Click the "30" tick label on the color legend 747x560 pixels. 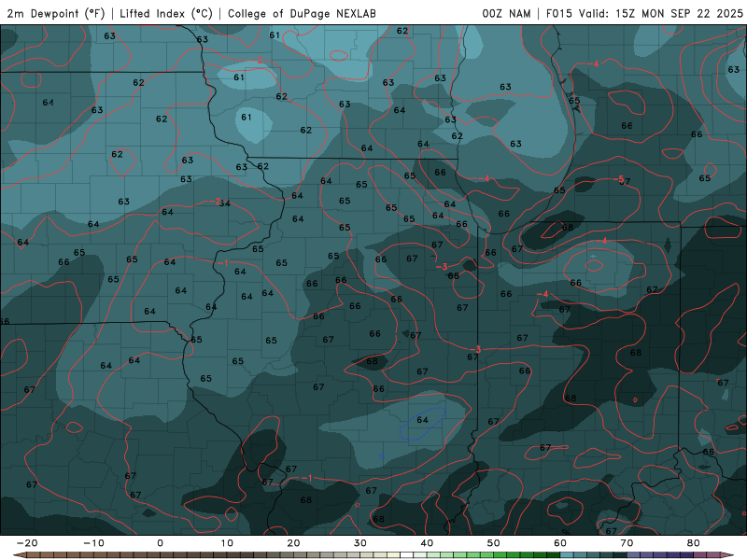click(x=360, y=543)
